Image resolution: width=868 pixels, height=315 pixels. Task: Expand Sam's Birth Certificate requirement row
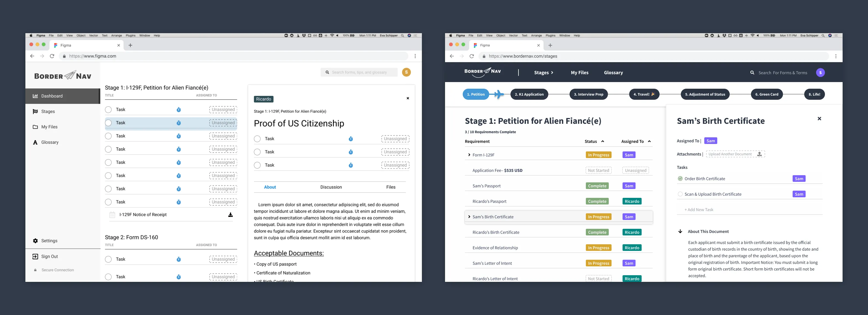(x=469, y=217)
